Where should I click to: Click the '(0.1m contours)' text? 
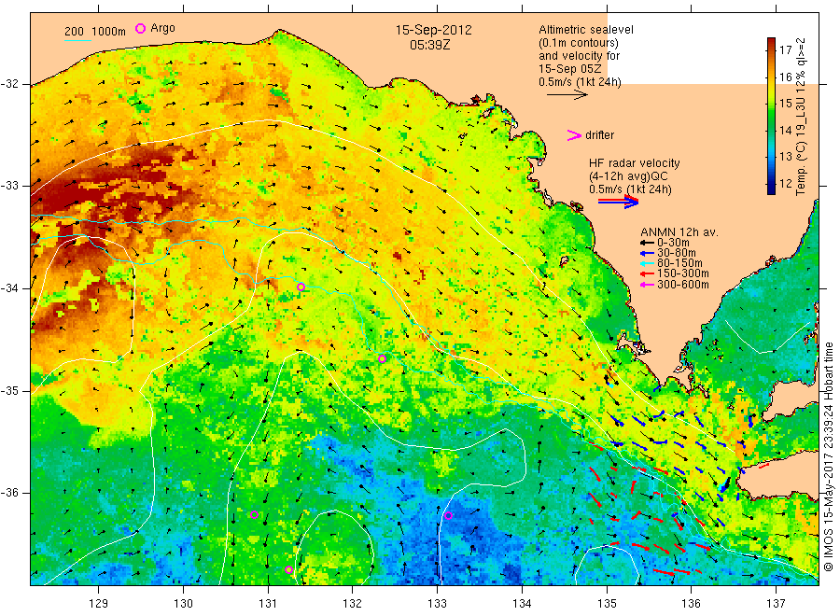[x=579, y=43]
